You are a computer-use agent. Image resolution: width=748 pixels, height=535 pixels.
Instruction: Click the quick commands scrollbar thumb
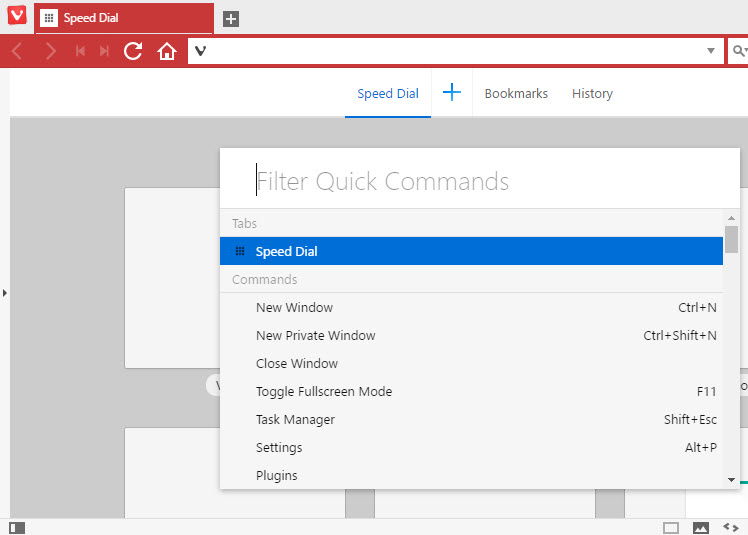731,239
